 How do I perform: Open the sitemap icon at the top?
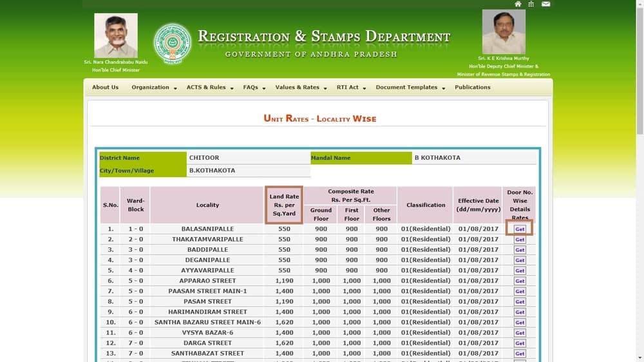[x=531, y=4]
